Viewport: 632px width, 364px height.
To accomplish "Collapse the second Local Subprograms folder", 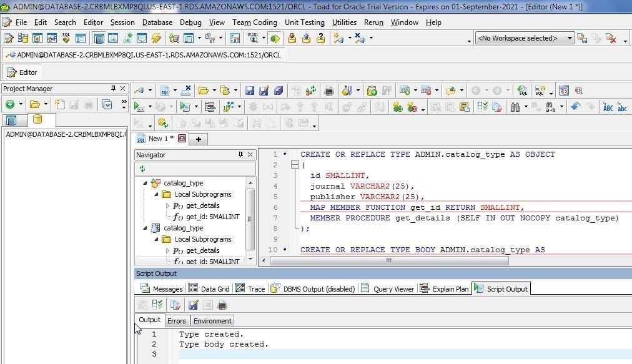I will click(156, 239).
